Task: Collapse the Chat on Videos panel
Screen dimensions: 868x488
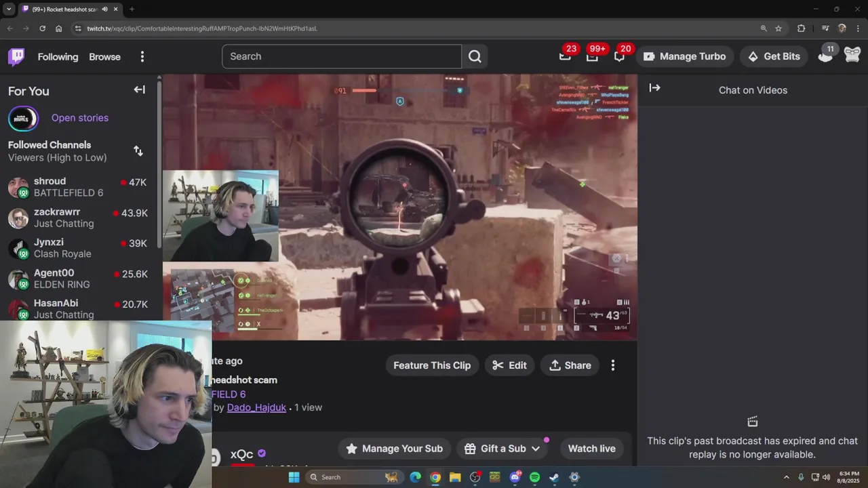Action: [x=654, y=88]
